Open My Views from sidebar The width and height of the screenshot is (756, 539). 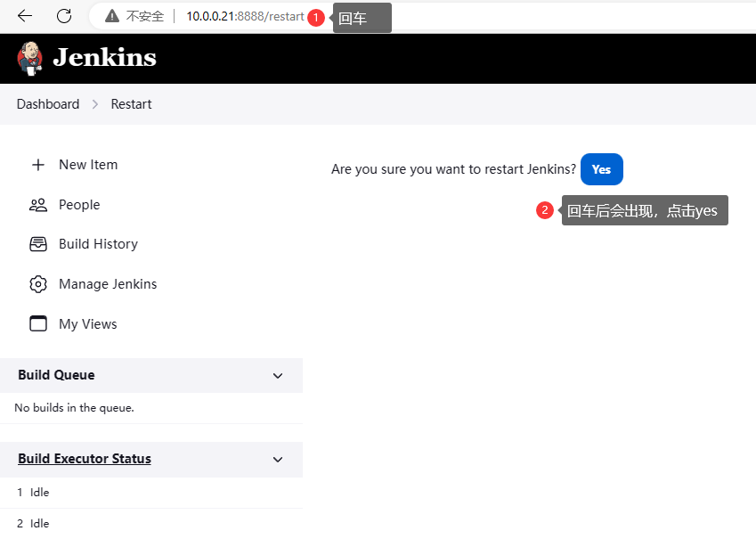(x=88, y=324)
